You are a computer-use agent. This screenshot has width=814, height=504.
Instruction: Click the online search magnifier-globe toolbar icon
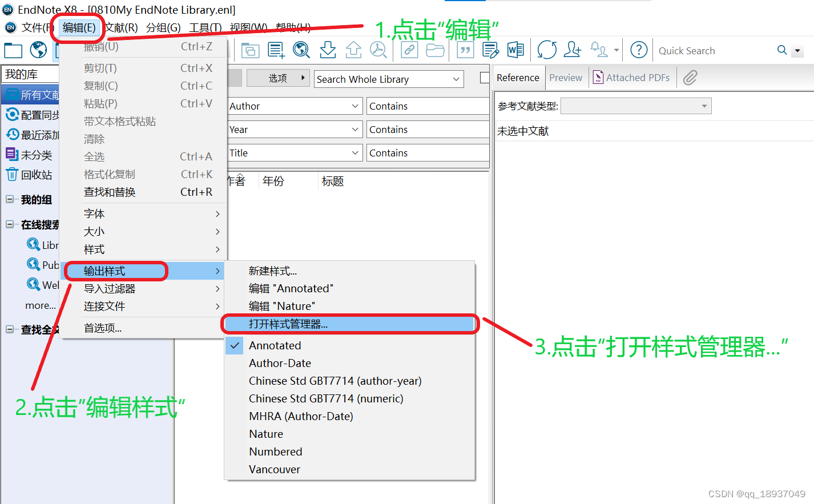(x=301, y=50)
